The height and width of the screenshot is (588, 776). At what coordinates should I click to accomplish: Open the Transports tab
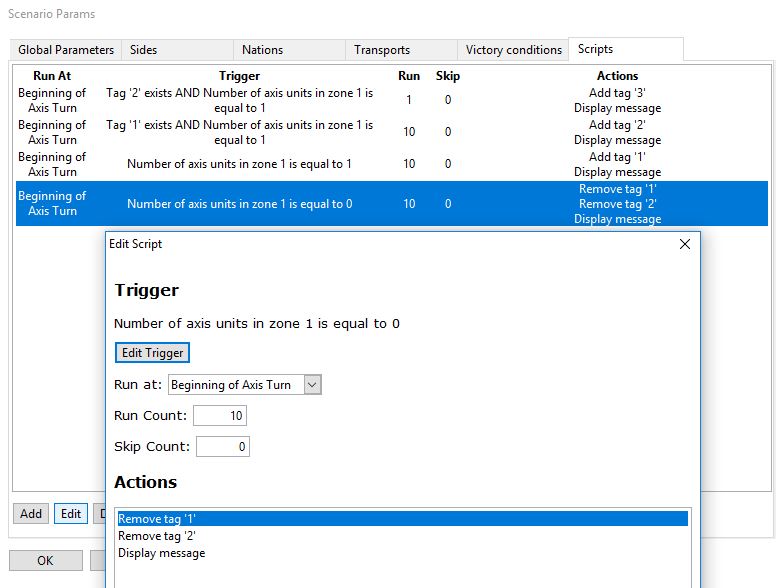pyautogui.click(x=382, y=50)
